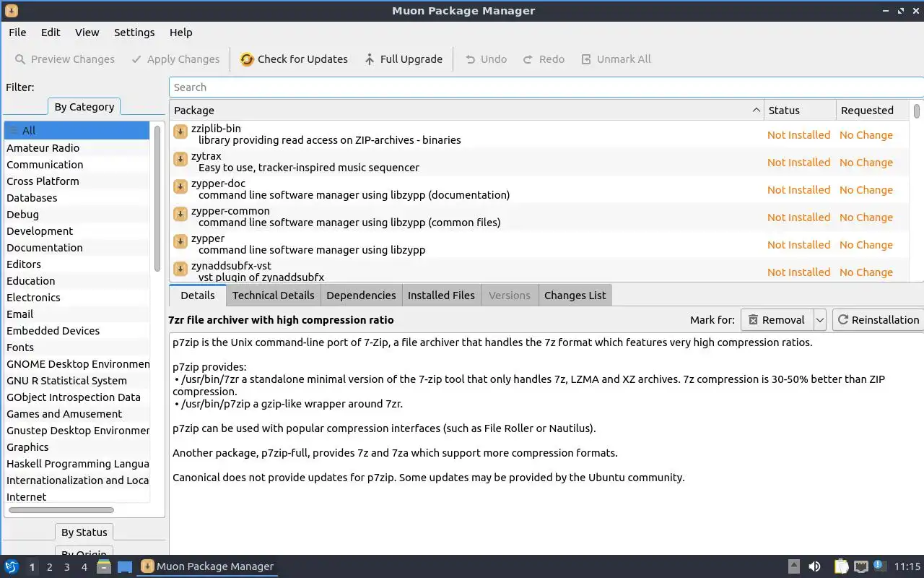Image resolution: width=924 pixels, height=578 pixels.
Task: Click the zypper package icon
Action: click(180, 241)
